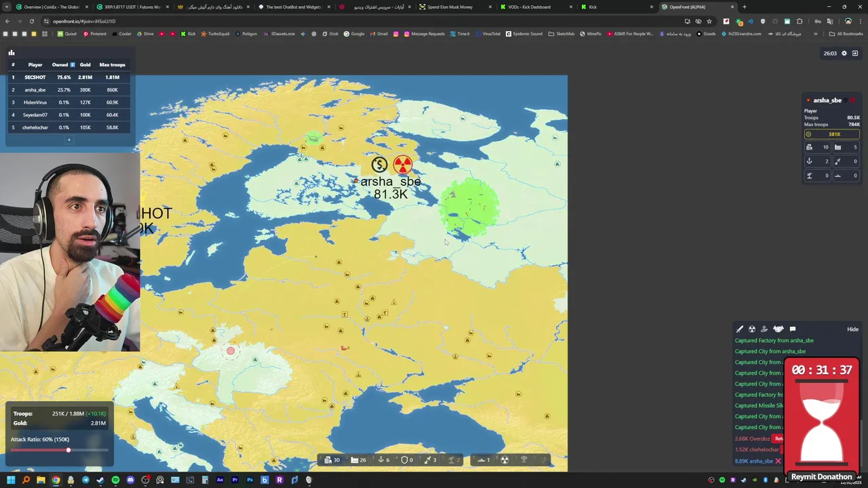Viewport: 868px width, 488px height.
Task: Click the red arsha_sbe player flag icon
Action: [808, 100]
